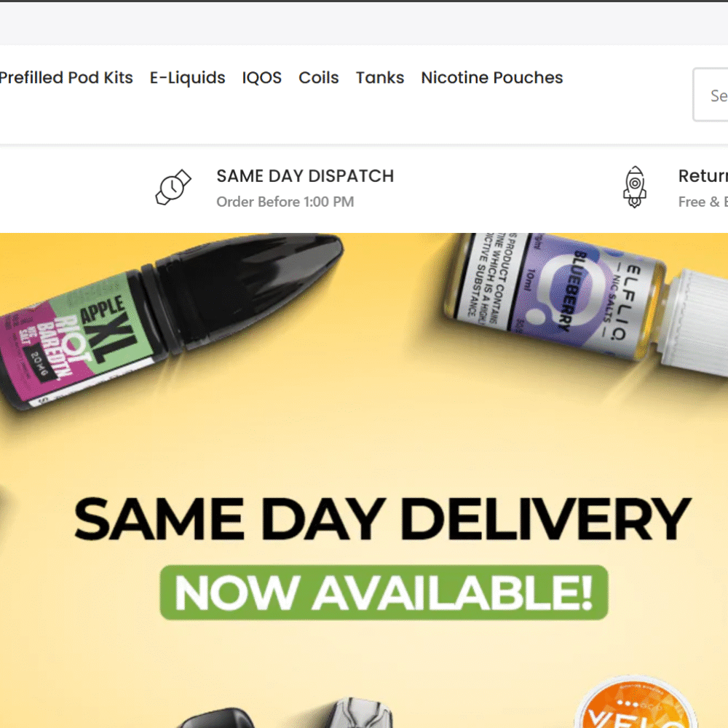Select Coils in the navigation bar
The image size is (728, 728).
[319, 78]
